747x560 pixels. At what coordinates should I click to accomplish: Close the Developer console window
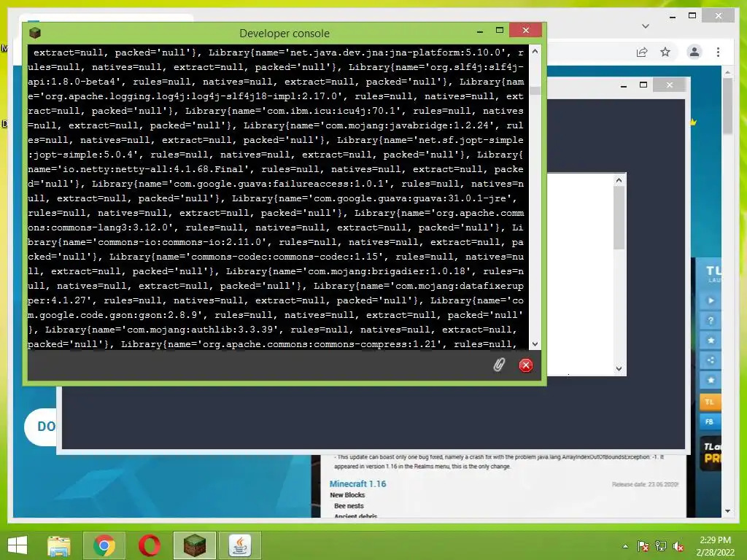pos(525,31)
